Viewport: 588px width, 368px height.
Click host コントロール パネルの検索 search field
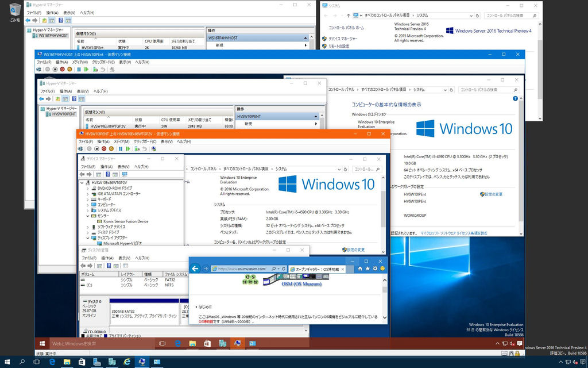coord(511,16)
